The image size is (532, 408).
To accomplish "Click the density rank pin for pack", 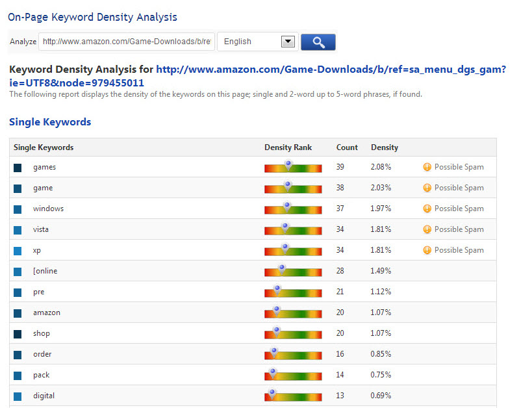I will (273, 373).
